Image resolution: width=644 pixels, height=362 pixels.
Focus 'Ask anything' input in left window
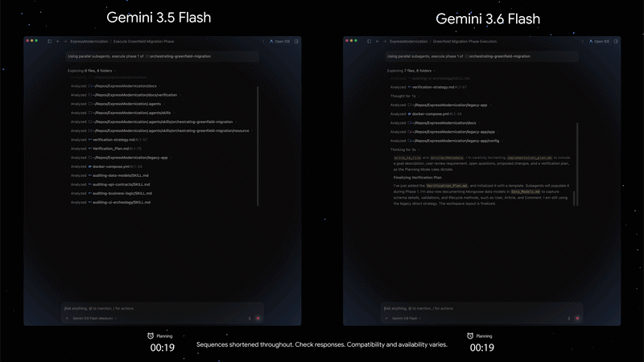[163, 308]
